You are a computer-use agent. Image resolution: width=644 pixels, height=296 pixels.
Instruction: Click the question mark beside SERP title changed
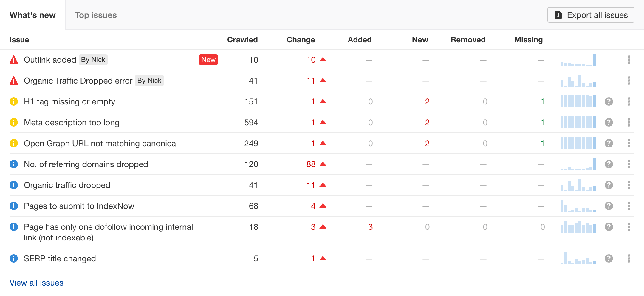pyautogui.click(x=609, y=258)
